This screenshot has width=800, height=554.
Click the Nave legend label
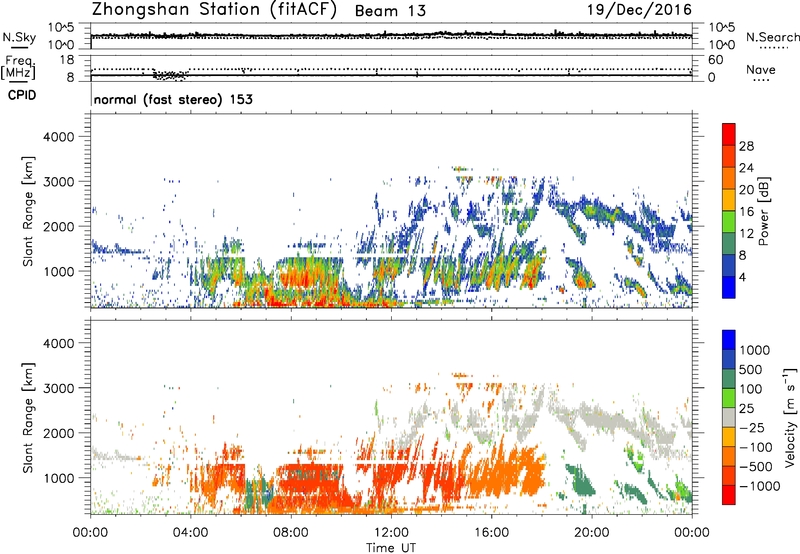tap(761, 69)
